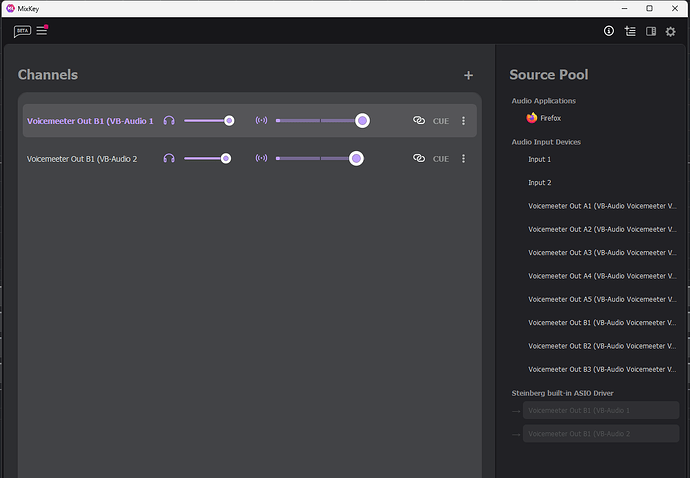Open the BETA feedback chat icon
Viewport: 690px width, 478px height.
click(x=22, y=31)
